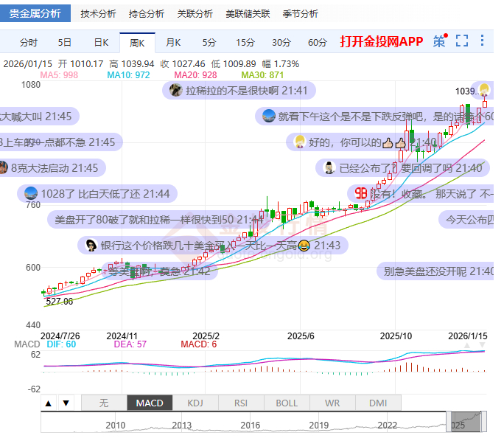Click the MA5: 998 legend label
504x441 pixels.
(59, 75)
